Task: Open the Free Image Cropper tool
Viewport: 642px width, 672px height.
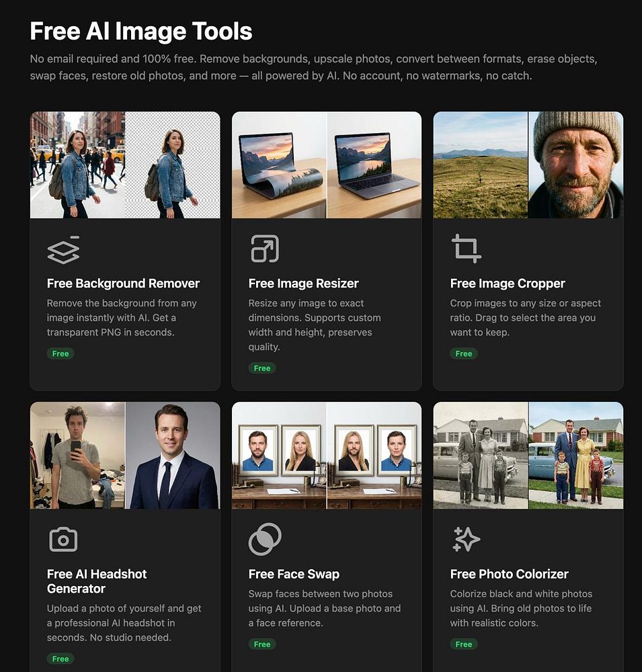Action: coord(508,284)
